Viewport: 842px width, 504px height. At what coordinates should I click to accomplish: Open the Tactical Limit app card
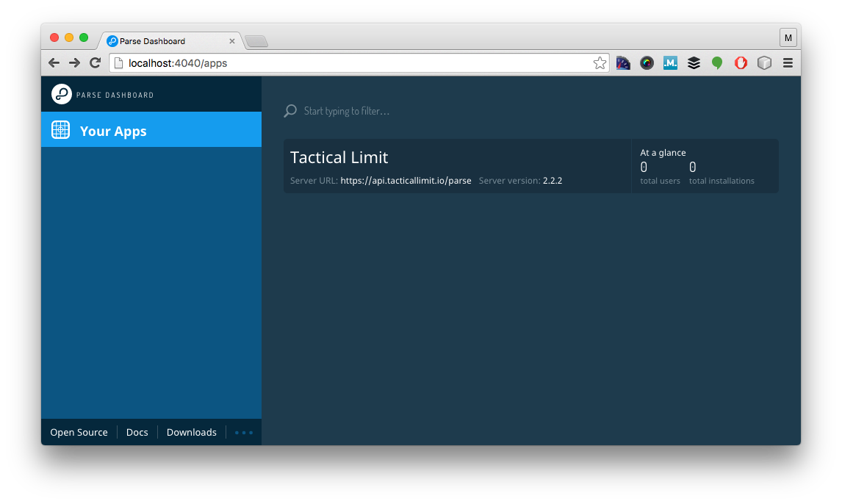point(530,166)
